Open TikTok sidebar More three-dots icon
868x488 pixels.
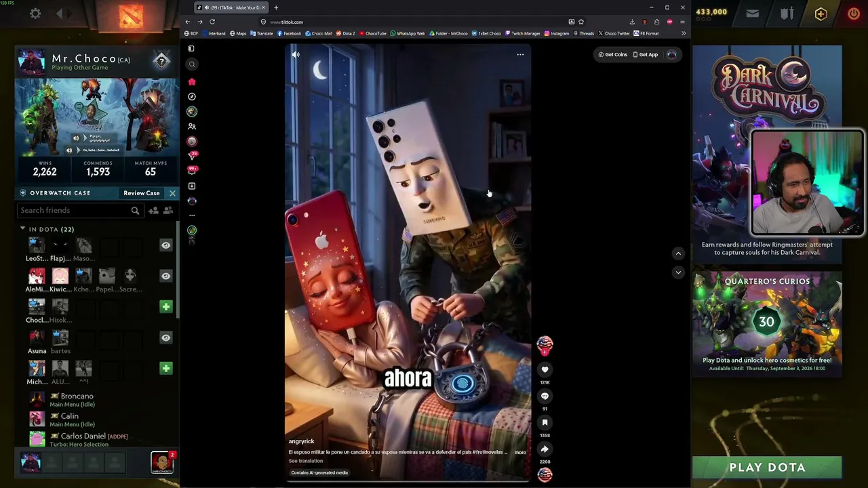click(192, 216)
